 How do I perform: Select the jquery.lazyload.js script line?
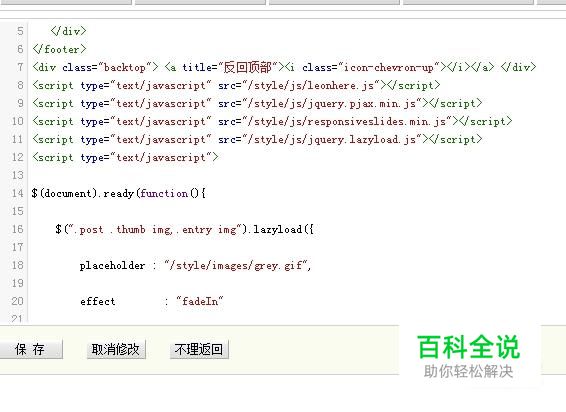pyautogui.click(x=257, y=139)
